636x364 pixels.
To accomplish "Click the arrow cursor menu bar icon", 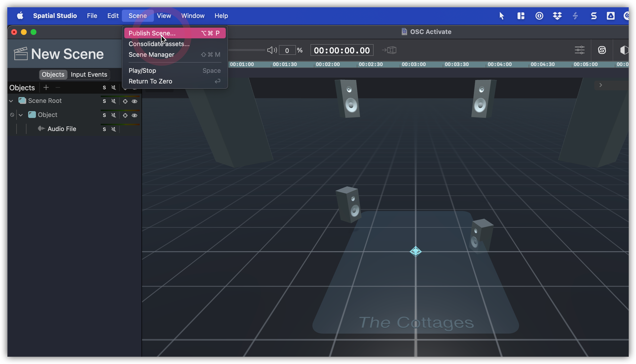I will (x=502, y=16).
